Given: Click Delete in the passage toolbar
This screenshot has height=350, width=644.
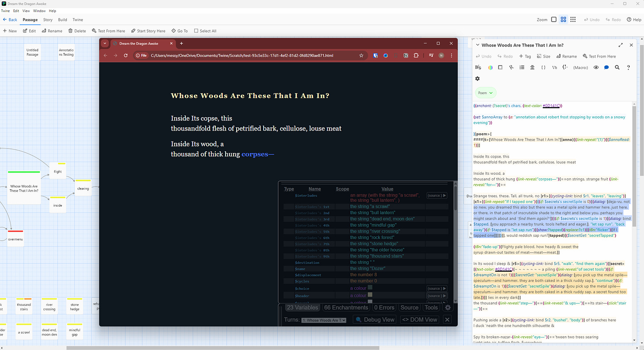Looking at the screenshot, I should pos(77,31).
